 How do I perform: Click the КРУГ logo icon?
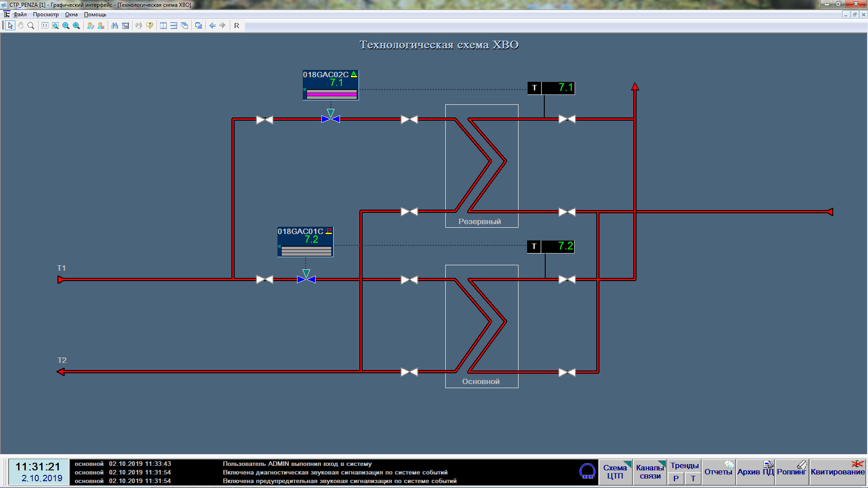click(588, 472)
